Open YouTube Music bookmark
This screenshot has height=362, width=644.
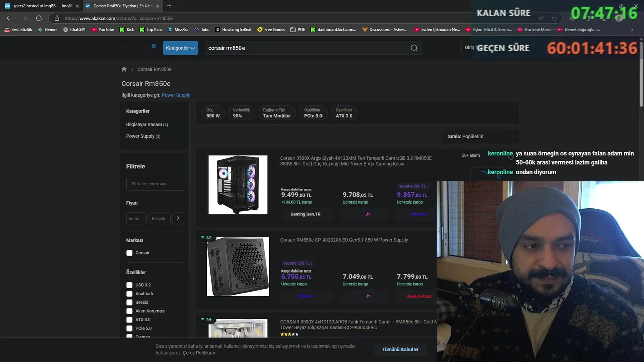[534, 30]
